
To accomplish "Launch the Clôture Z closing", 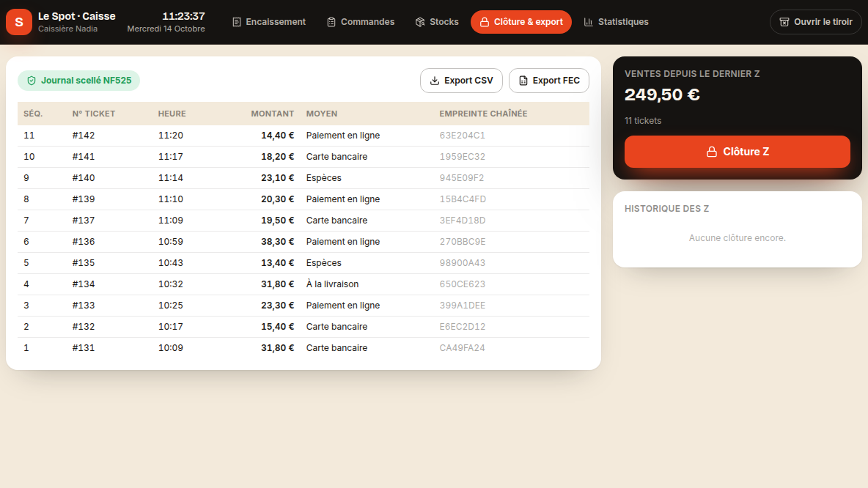I will tap(738, 152).
